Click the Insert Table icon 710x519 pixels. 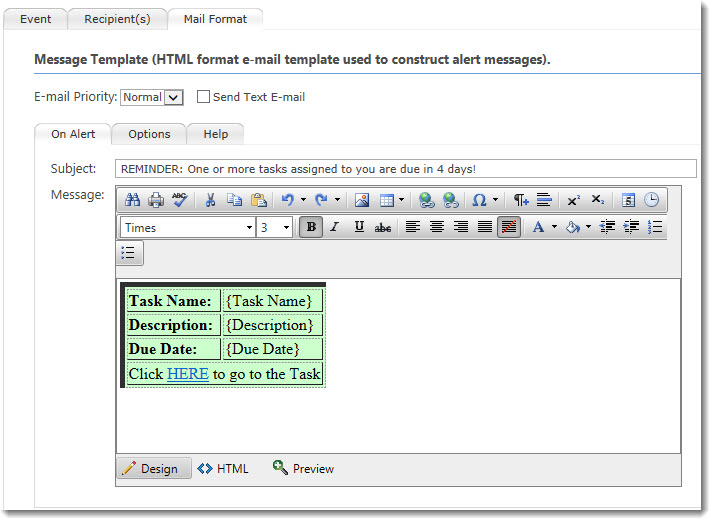click(x=387, y=200)
